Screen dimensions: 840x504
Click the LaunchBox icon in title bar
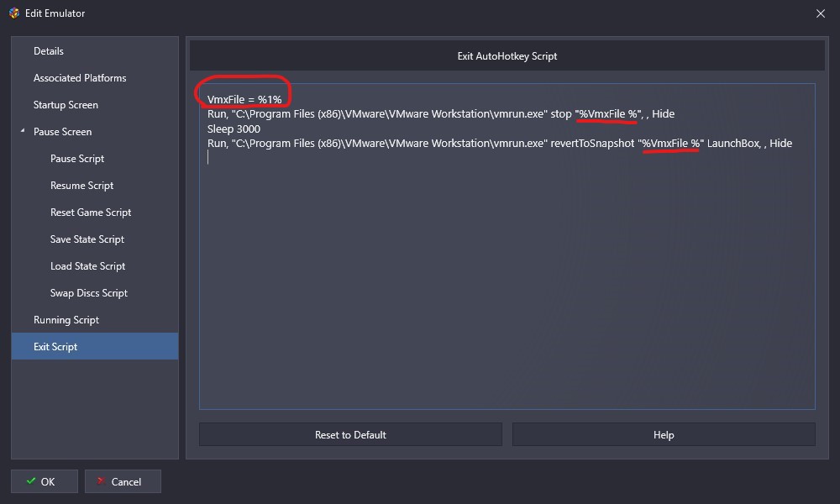[x=14, y=13]
